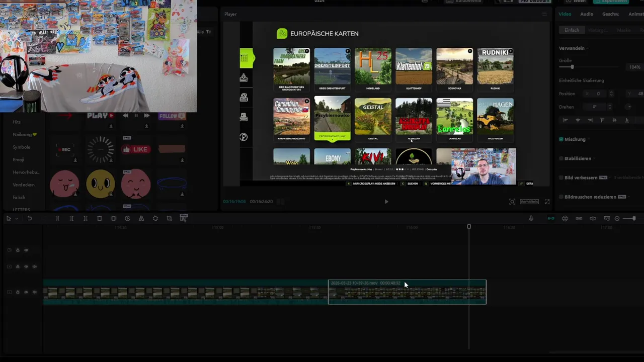
Task: Open the selection tool dropdown arrow
Action: click(17, 219)
